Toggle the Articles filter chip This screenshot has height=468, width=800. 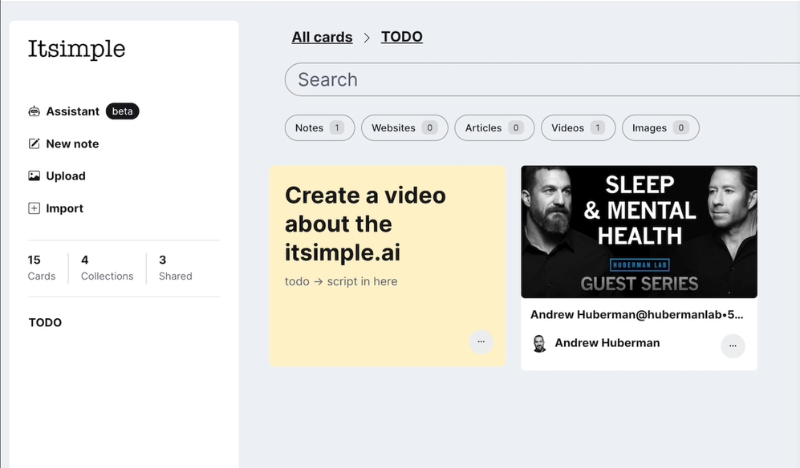point(494,128)
